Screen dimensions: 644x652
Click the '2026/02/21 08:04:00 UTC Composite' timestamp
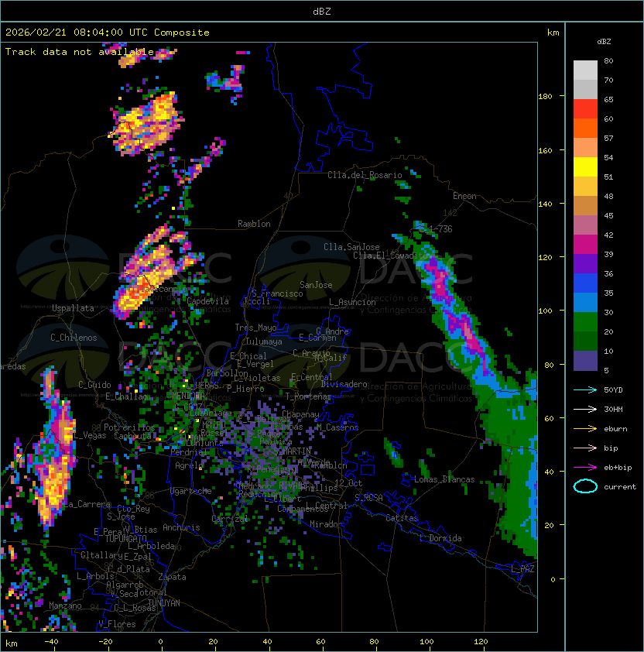[108, 33]
